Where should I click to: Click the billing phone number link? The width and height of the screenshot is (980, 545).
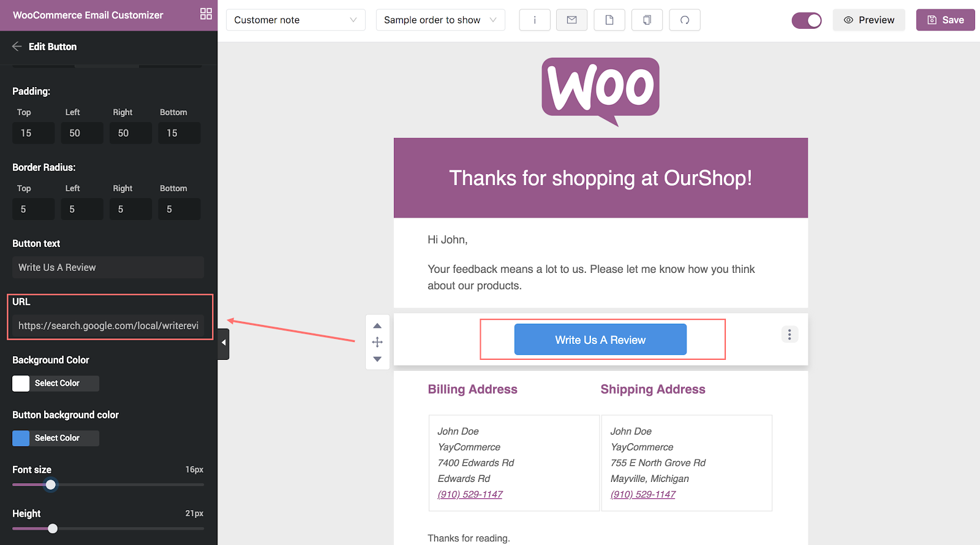[x=470, y=494]
